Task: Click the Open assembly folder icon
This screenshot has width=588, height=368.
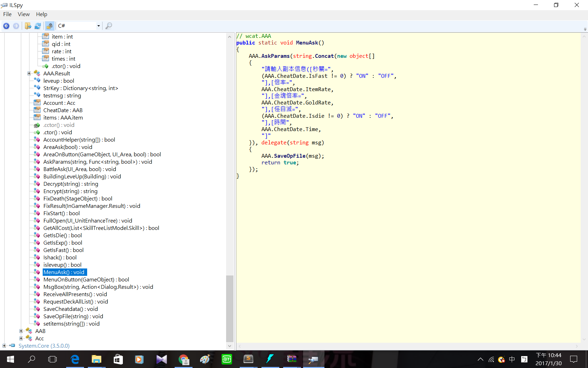Action: [x=28, y=26]
